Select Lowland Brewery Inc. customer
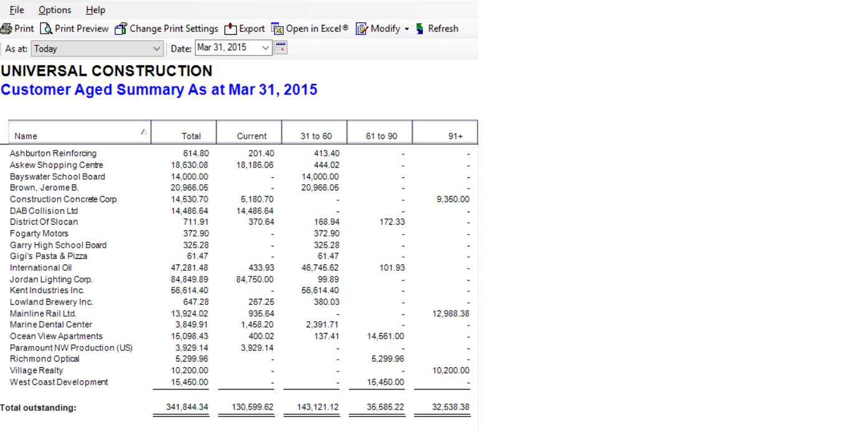This screenshot has height=430, width=868. 51,302
